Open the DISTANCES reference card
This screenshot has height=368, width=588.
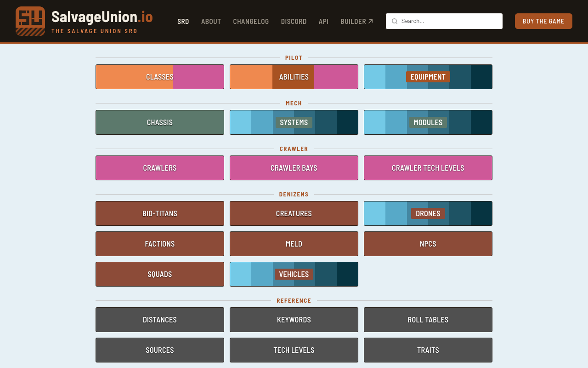pos(160,320)
